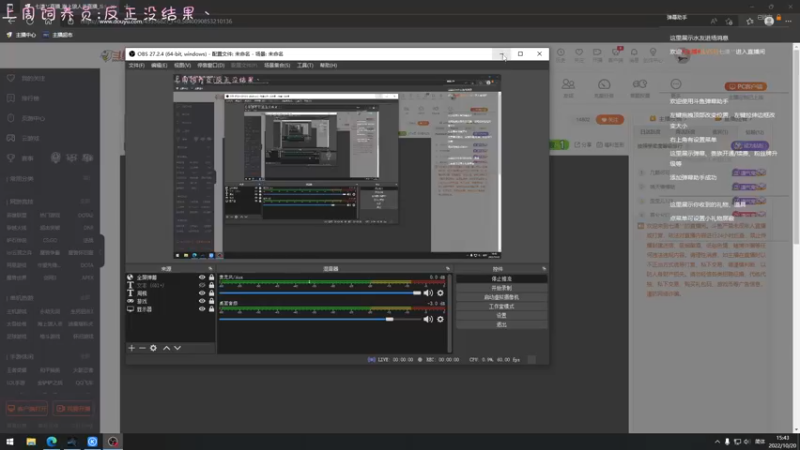Enable 工作室模式 studio mode
Image resolution: width=800 pixels, height=450 pixels.
point(502,307)
